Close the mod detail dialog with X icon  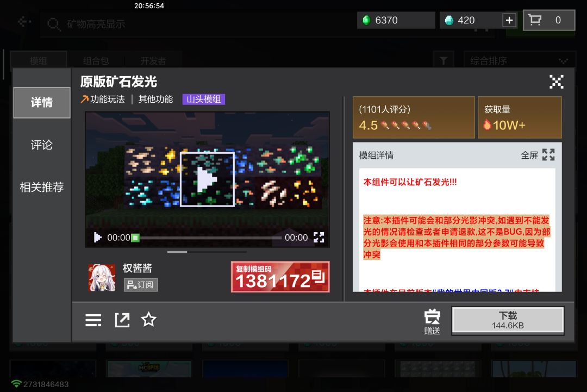coord(557,82)
